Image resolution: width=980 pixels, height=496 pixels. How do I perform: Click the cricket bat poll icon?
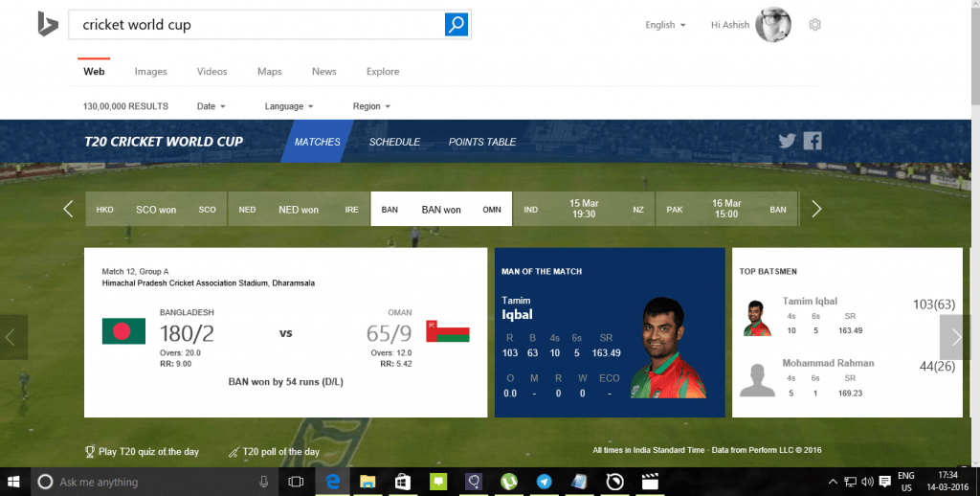[234, 452]
